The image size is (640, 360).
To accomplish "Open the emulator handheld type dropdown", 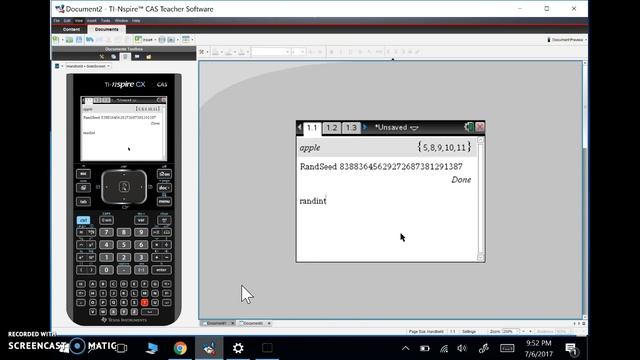I will 58,66.
